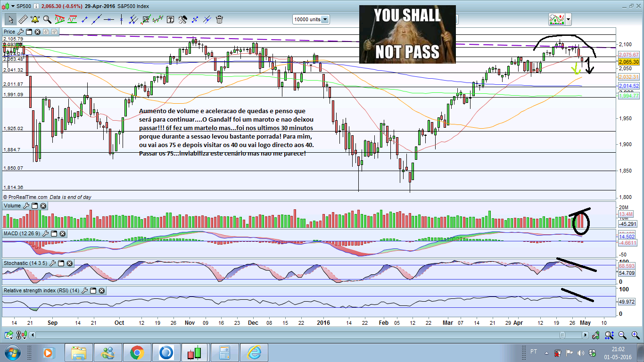Viewport: 644px width, 362px height.
Task: Maximize the MACD indicator panel
Action: 54,234
